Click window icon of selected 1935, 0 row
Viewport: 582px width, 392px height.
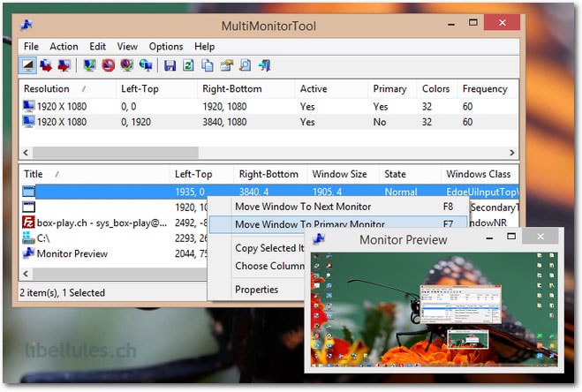[x=28, y=192]
